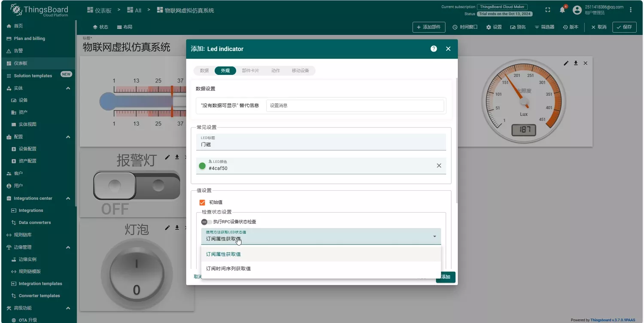Open the 动作 tab
Image resolution: width=644 pixels, height=323 pixels.
(276, 70)
